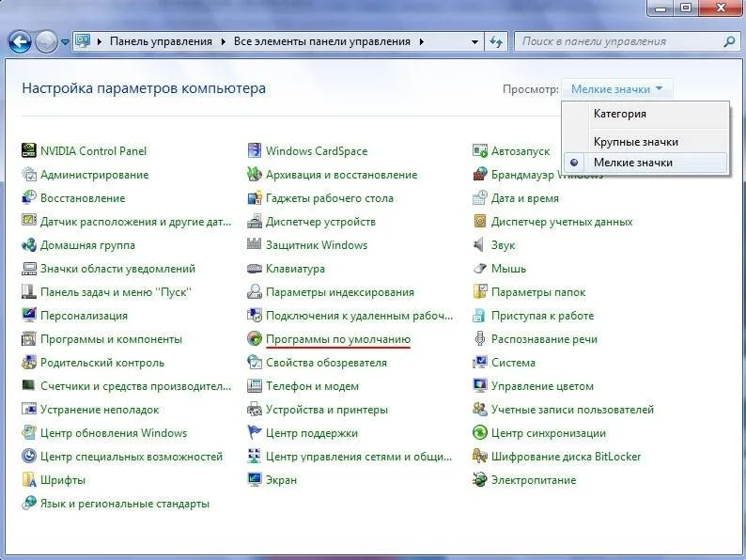Open the recent pages arrow beside Forward

tap(65, 42)
